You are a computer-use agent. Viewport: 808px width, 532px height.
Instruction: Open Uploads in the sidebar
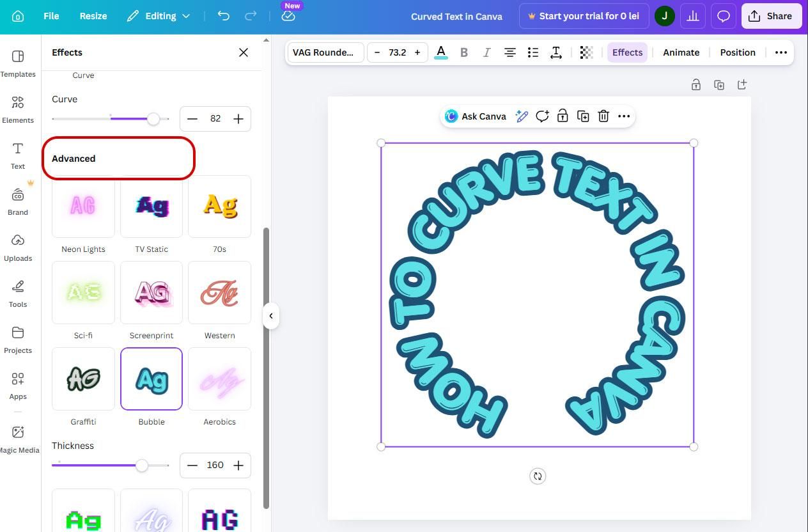pyautogui.click(x=18, y=247)
